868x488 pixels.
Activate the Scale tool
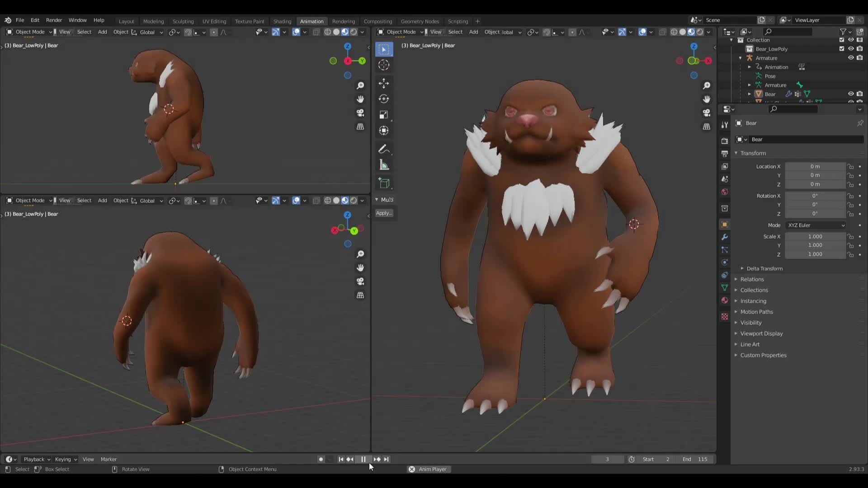click(x=384, y=114)
